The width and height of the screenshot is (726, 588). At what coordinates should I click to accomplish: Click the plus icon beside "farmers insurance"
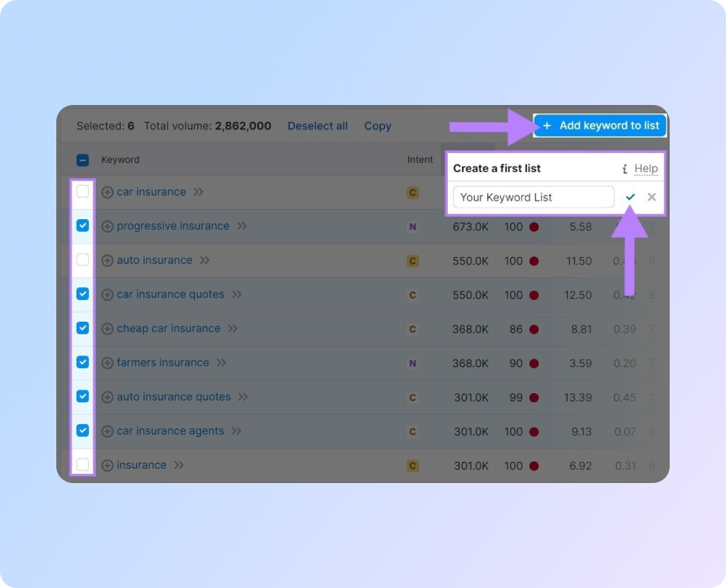pos(107,362)
